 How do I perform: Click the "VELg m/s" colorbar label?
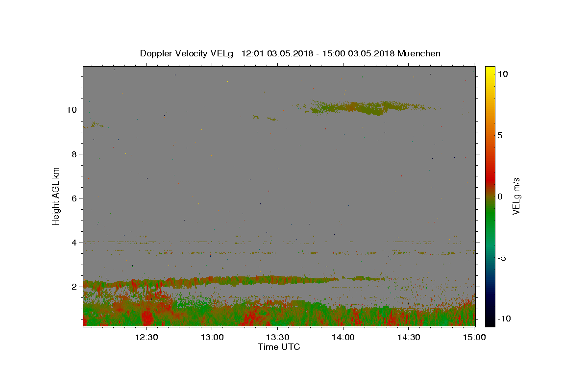(516, 196)
